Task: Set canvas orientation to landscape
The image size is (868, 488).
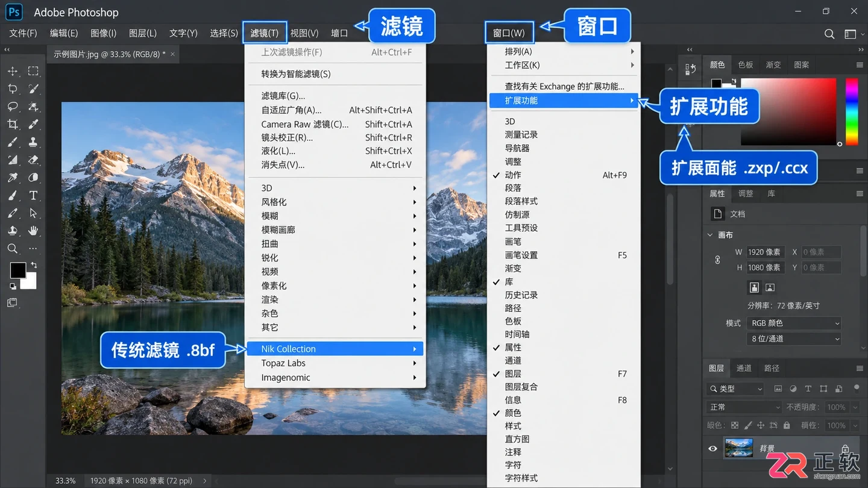Action: (x=770, y=287)
